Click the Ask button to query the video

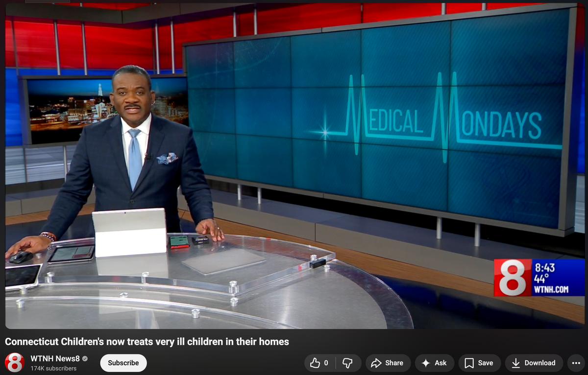coord(434,363)
